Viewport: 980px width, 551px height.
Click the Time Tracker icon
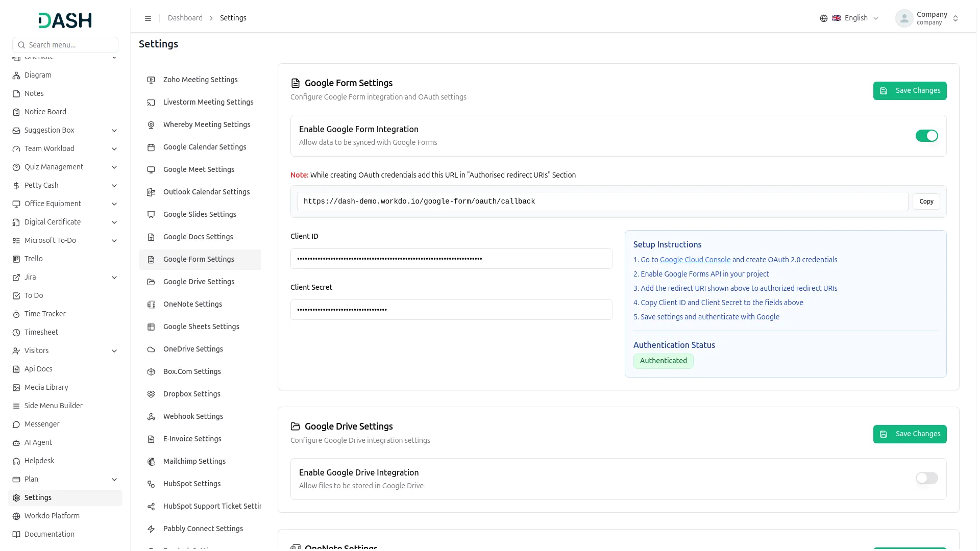pos(16,314)
